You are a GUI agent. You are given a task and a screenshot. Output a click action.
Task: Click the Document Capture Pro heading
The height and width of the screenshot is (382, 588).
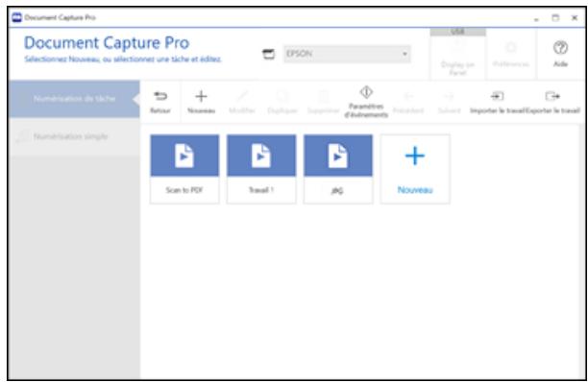(x=107, y=43)
